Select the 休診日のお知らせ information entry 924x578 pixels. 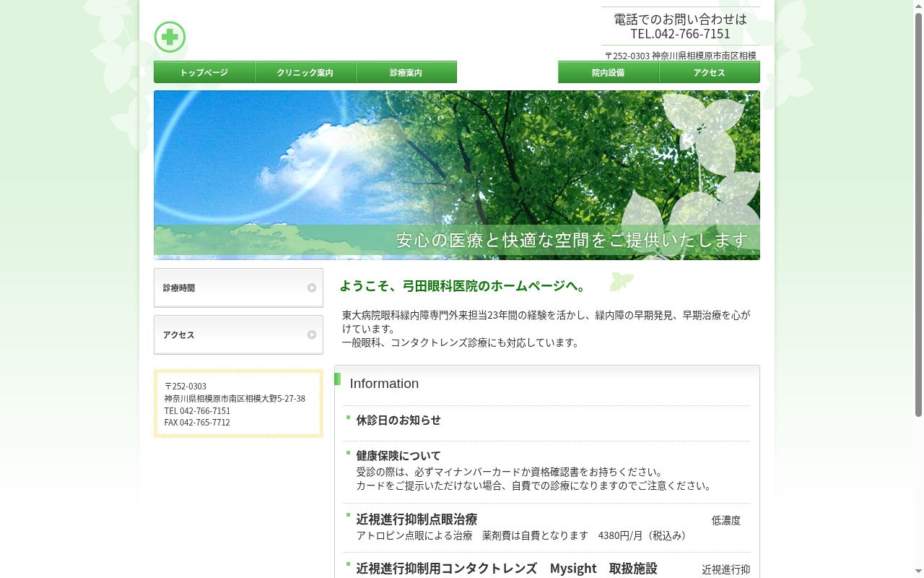398,420
